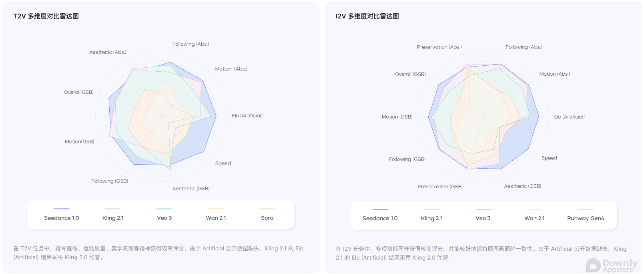This screenshot has width=644, height=274.
Task: Click the T2V 多维度对比雷达图 title
Action: (46, 16)
